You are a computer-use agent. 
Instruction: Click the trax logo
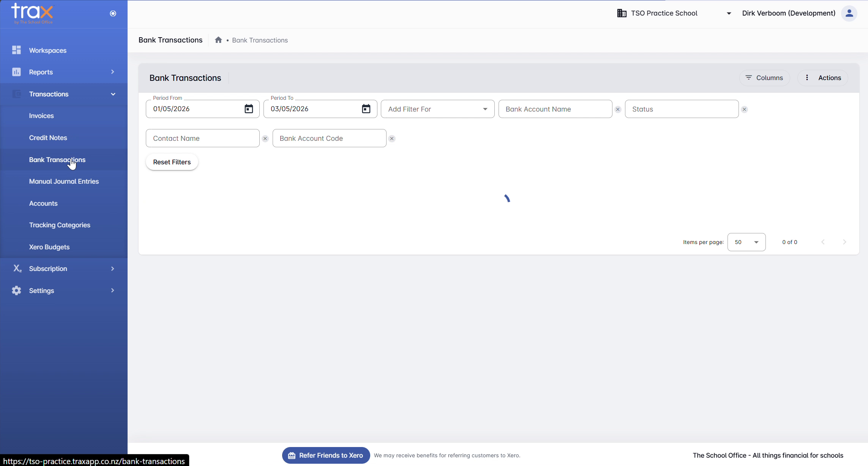coord(32,13)
